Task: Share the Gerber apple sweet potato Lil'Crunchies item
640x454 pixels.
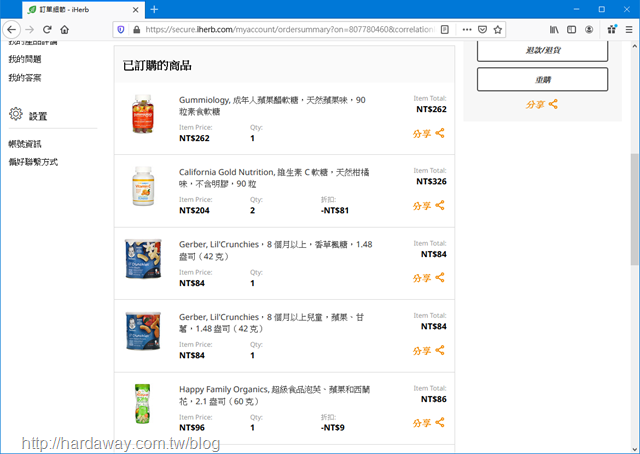Action: click(429, 351)
